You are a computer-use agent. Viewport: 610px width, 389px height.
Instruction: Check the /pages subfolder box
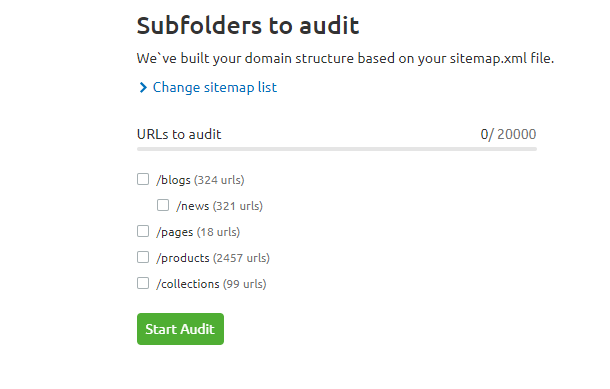click(x=143, y=231)
